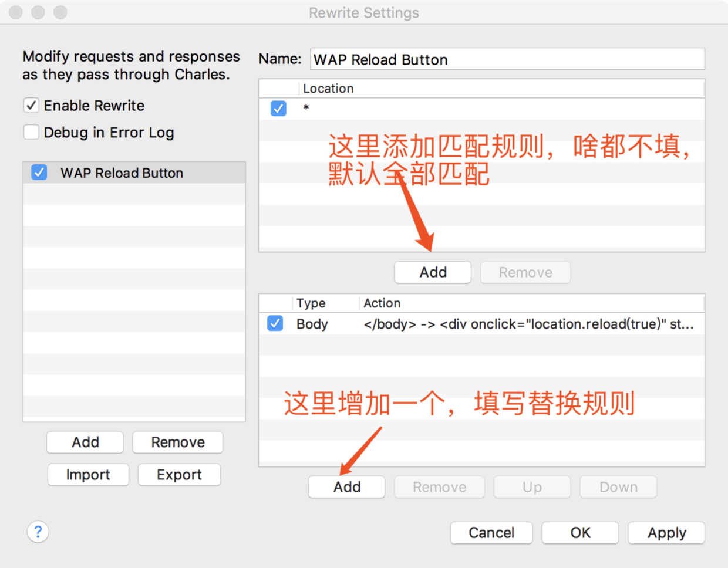Viewport: 728px width, 568px height.
Task: Add a new rewrite set
Action: click(85, 442)
